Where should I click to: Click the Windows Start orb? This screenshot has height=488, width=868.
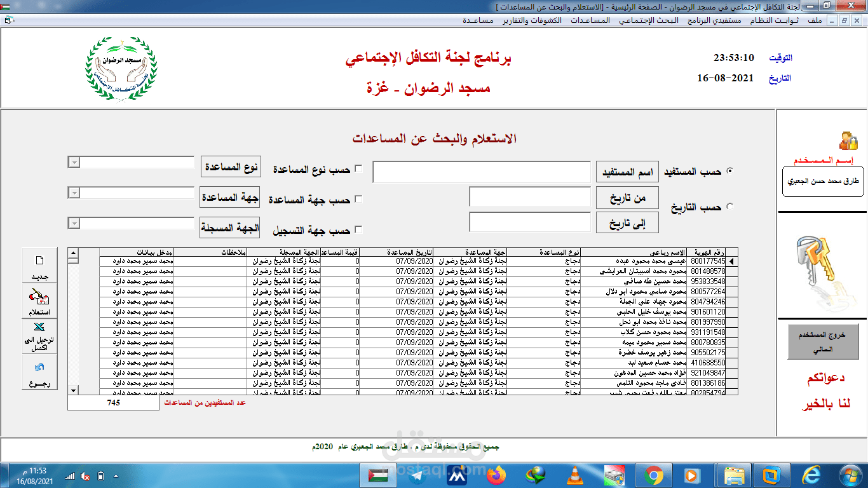[850, 475]
